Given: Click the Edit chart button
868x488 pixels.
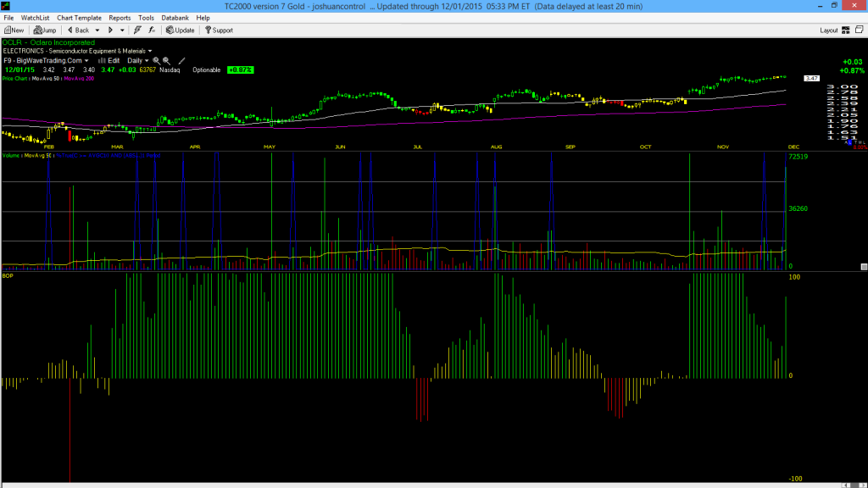Looking at the screenshot, I should pos(109,61).
